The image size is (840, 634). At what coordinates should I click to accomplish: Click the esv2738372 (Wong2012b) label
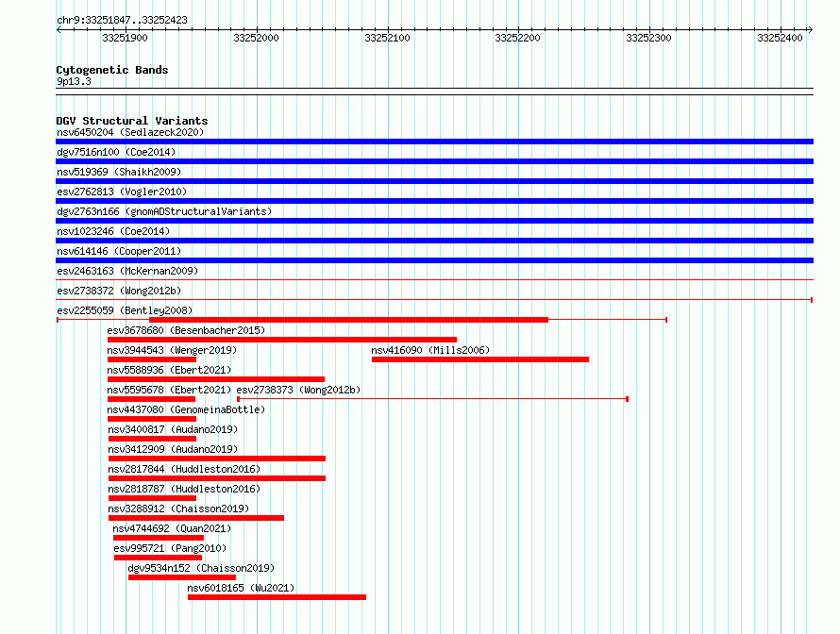click(119, 291)
